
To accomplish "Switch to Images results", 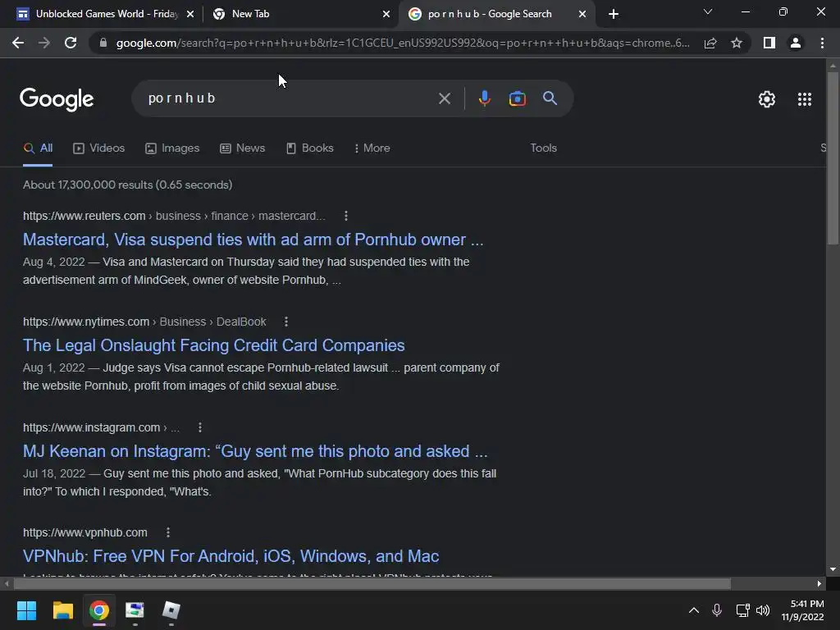I will [172, 148].
